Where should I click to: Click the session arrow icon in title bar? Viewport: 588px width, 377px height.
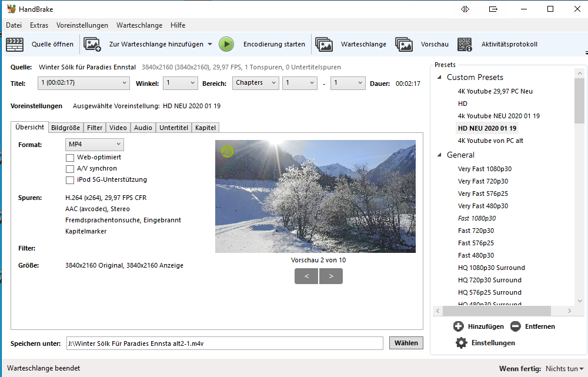(493, 9)
